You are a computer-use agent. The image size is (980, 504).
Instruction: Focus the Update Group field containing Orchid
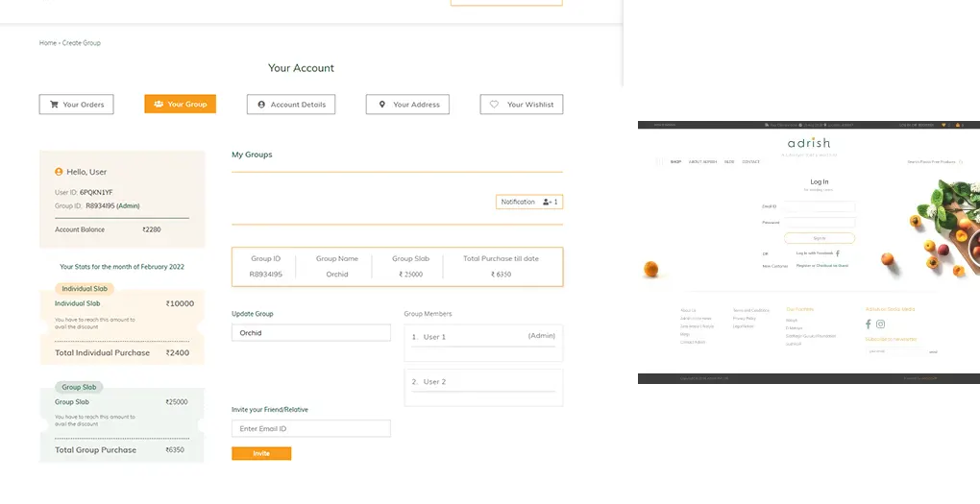click(310, 333)
